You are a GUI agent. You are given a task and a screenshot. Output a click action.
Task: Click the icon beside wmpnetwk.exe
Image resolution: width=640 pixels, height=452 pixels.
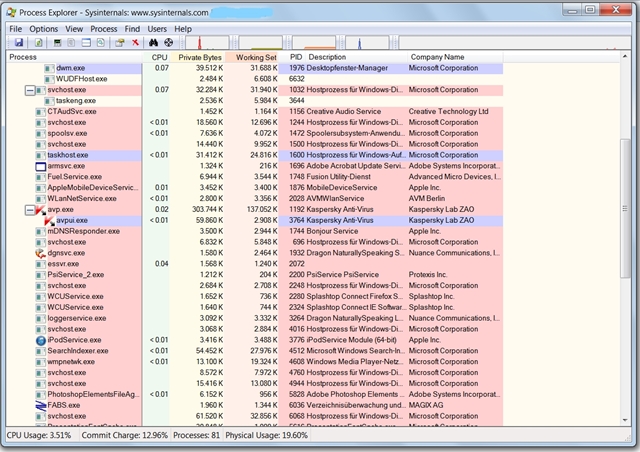(x=40, y=362)
